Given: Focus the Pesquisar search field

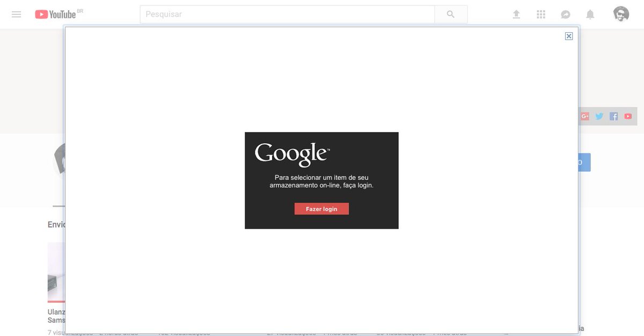Looking at the screenshot, I should (287, 14).
